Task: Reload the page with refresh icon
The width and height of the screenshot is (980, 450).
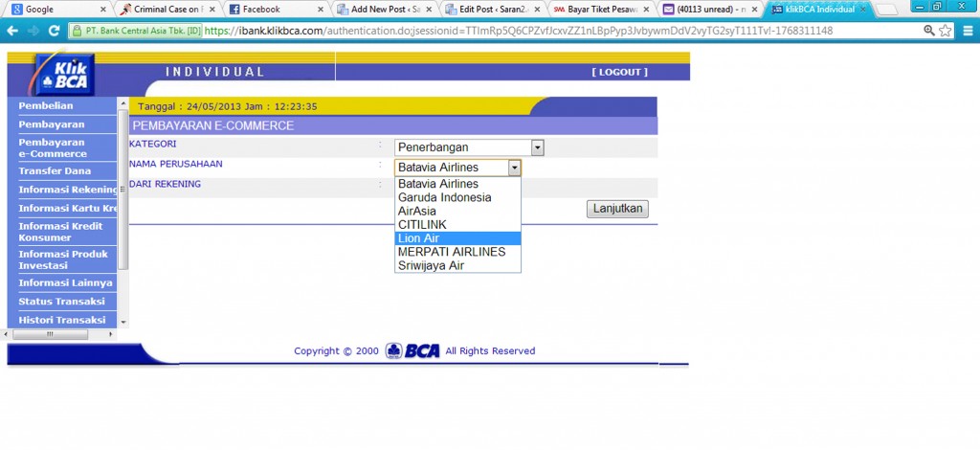Action: point(54,31)
